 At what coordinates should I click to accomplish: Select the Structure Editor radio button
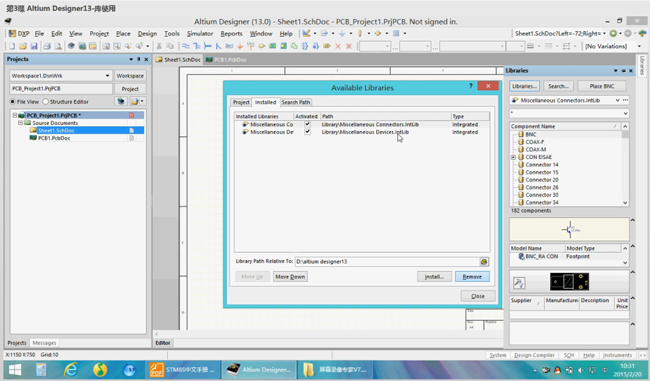click(x=46, y=102)
